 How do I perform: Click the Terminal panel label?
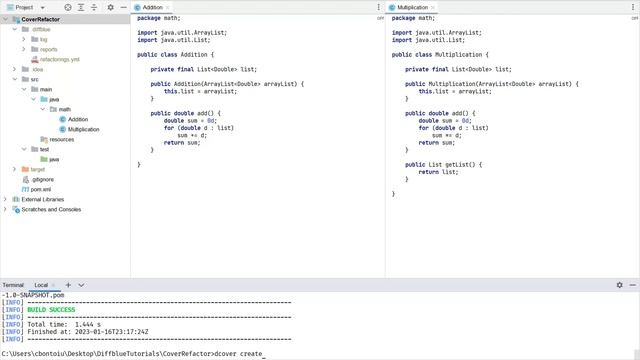pyautogui.click(x=13, y=285)
